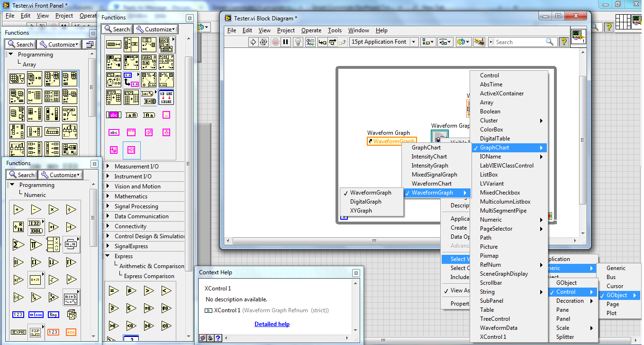Toggle the lock icon in Context Help
Viewport: 644px width, 345px height.
click(x=210, y=338)
